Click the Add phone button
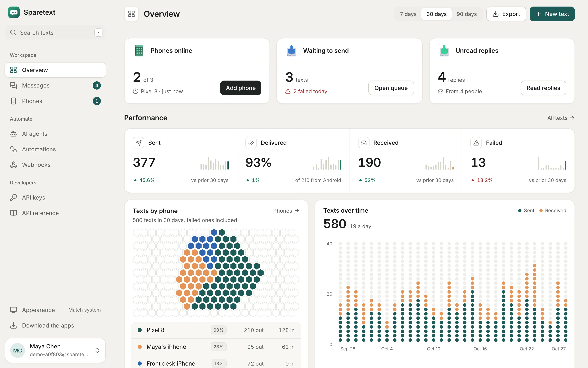 click(x=241, y=88)
